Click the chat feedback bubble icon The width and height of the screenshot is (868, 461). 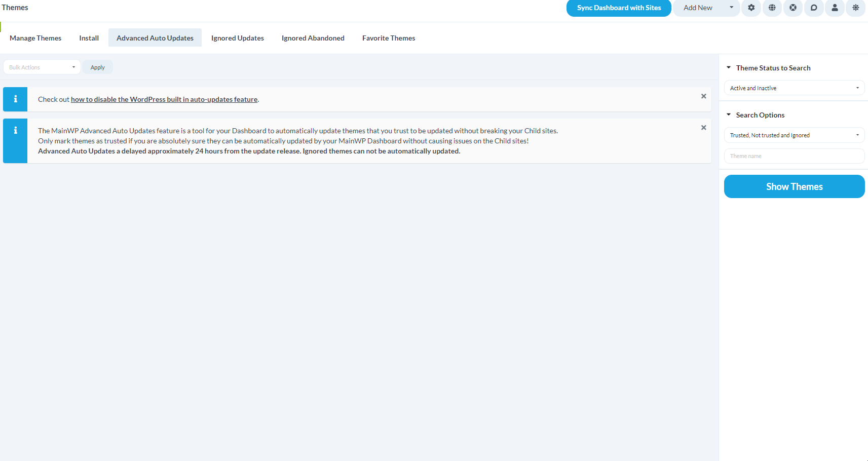[813, 8]
